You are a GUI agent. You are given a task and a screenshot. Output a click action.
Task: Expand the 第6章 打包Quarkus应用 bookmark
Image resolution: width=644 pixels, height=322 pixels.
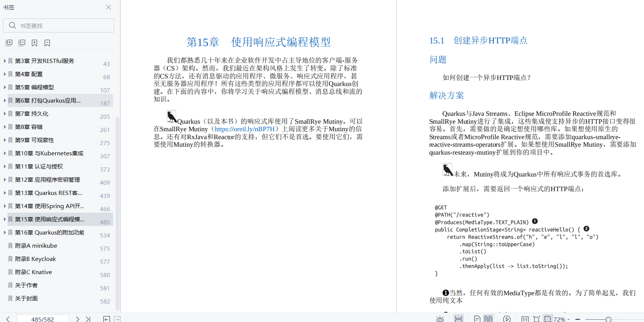click(x=5, y=100)
